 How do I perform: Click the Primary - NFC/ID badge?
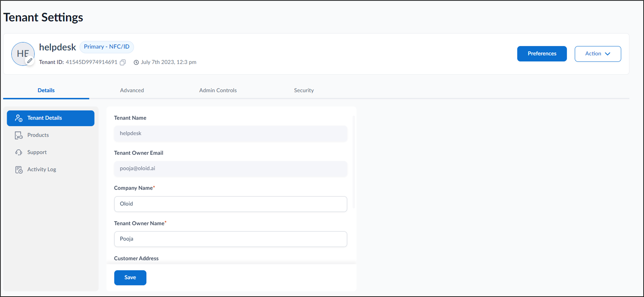107,47
